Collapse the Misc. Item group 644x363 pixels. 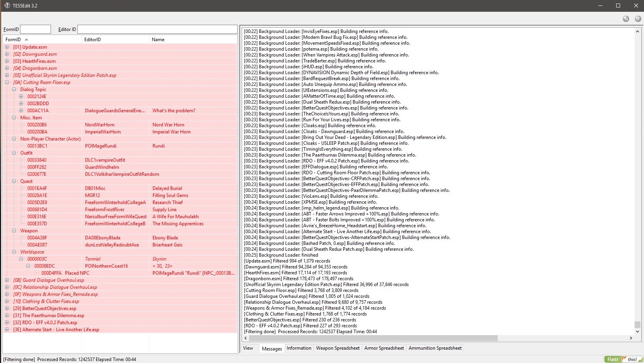tap(14, 118)
